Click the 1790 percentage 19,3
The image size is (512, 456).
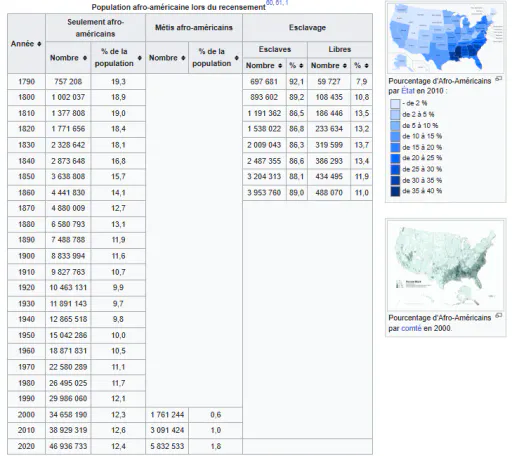pyautogui.click(x=118, y=82)
